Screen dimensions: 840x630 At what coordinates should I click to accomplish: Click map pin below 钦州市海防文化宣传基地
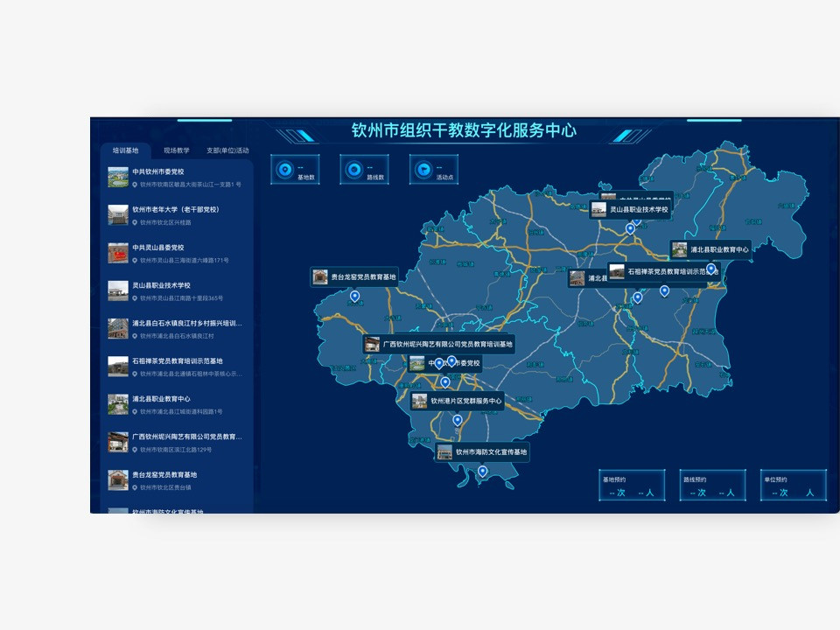pos(482,472)
